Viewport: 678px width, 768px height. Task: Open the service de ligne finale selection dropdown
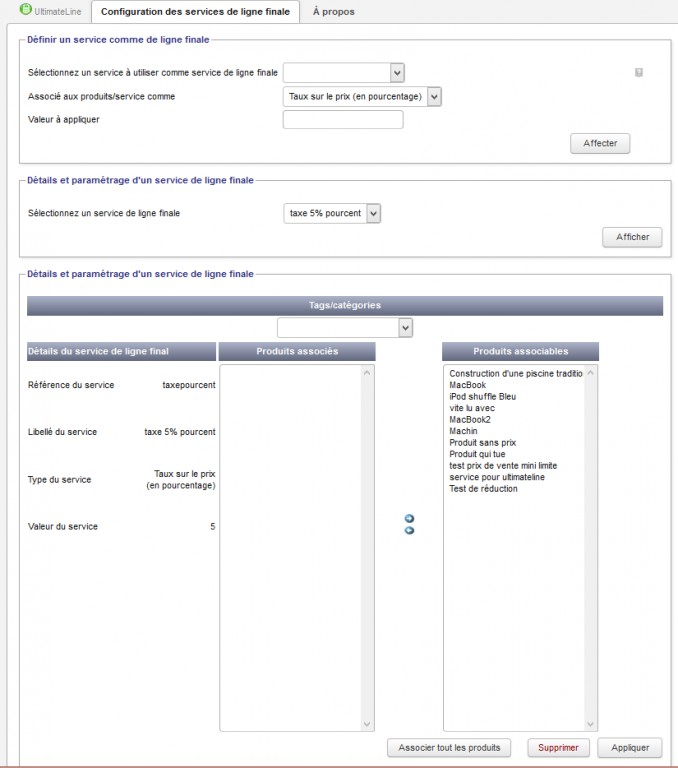click(344, 73)
